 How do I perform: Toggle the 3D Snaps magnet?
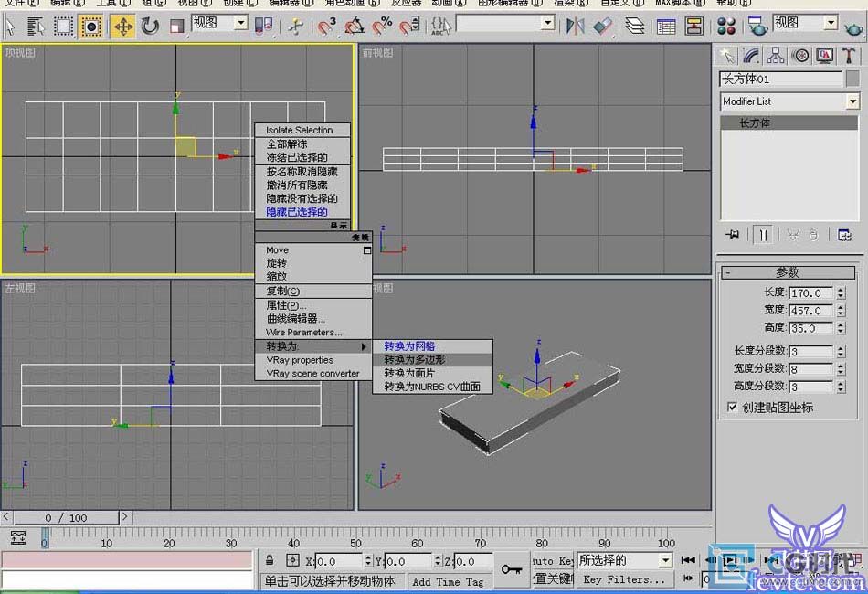326,26
